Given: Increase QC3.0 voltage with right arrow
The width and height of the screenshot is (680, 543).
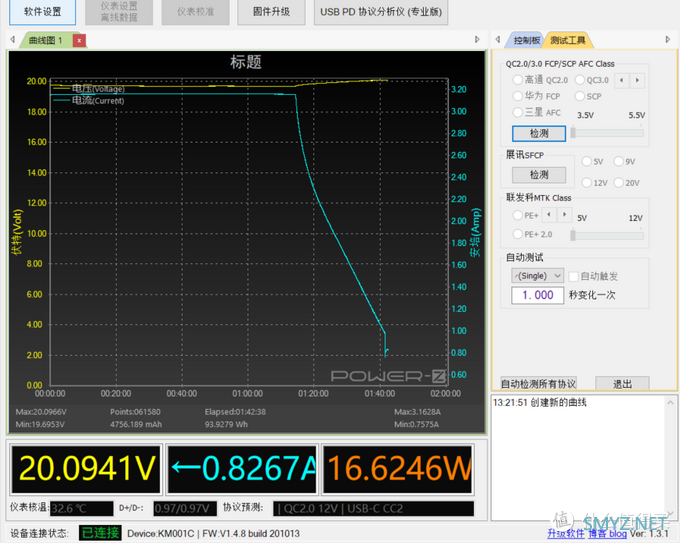Looking at the screenshot, I should (637, 80).
